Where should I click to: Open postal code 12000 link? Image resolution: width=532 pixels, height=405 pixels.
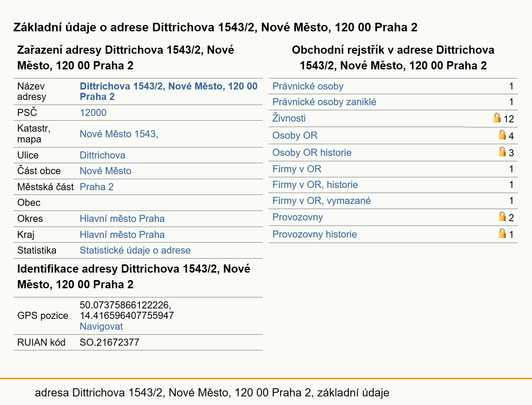[93, 113]
